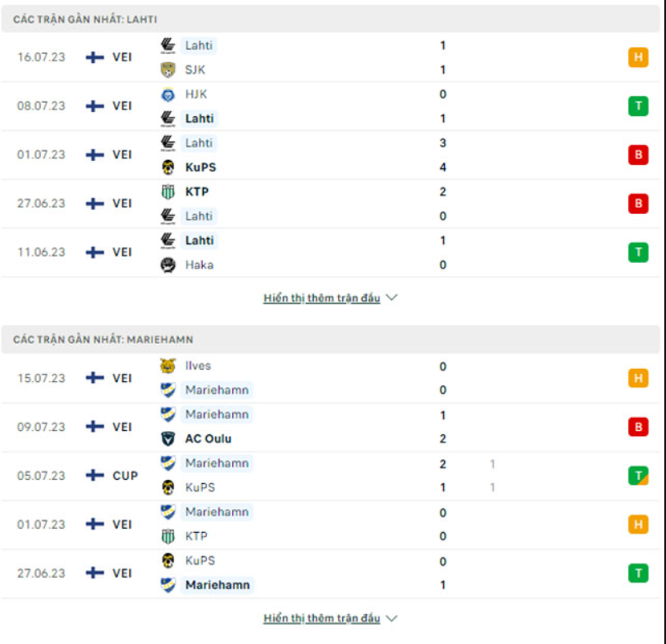The width and height of the screenshot is (666, 644).
Task: Click the green T badge for HJK–Lahti
Action: (x=638, y=106)
